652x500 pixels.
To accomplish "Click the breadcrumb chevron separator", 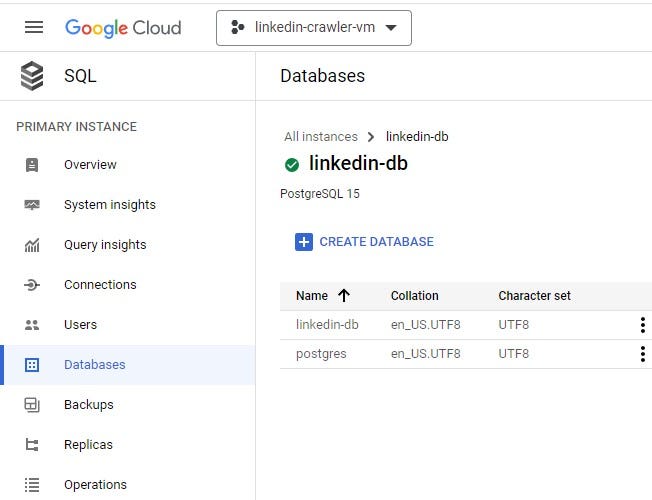I will 371,137.
